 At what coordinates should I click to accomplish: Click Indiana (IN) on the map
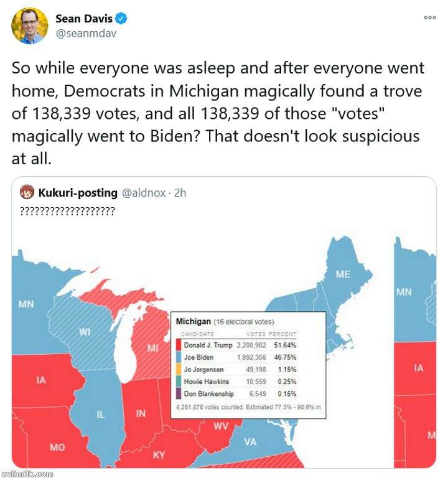click(x=141, y=413)
